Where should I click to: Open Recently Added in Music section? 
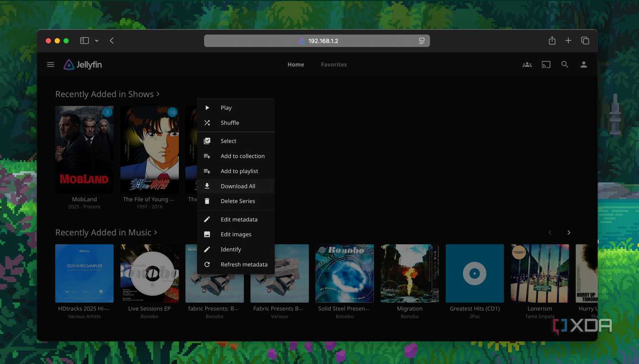106,232
